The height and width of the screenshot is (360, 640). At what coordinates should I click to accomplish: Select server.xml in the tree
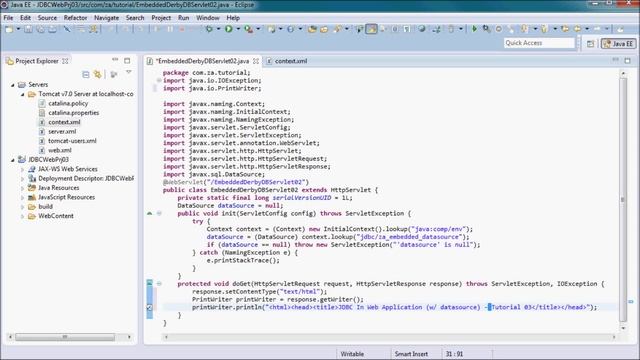[x=62, y=132]
